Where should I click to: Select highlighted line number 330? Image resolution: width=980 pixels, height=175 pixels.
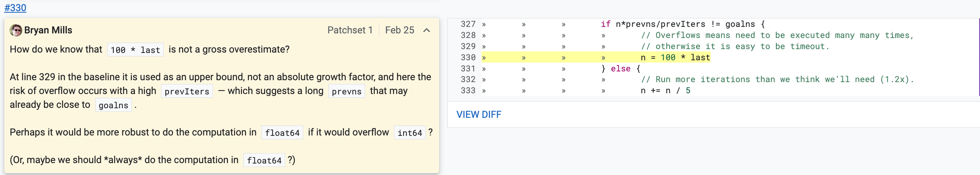pyautogui.click(x=468, y=58)
